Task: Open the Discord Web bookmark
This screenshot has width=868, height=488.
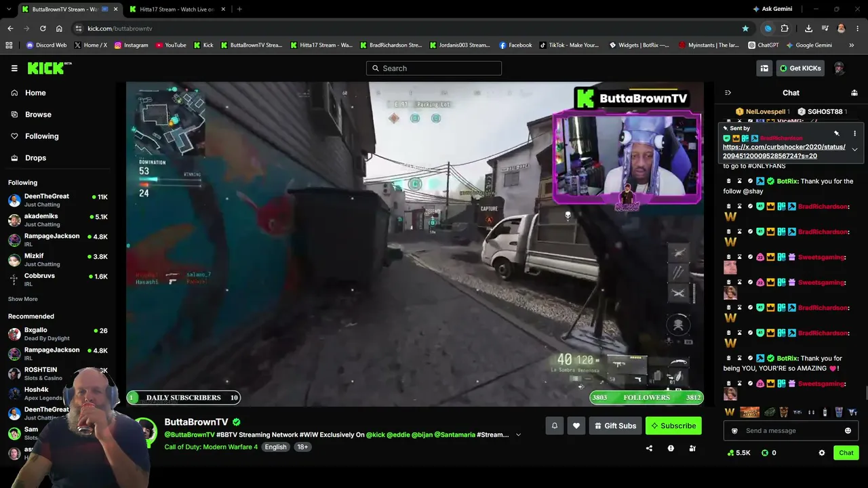Action: tap(46, 45)
